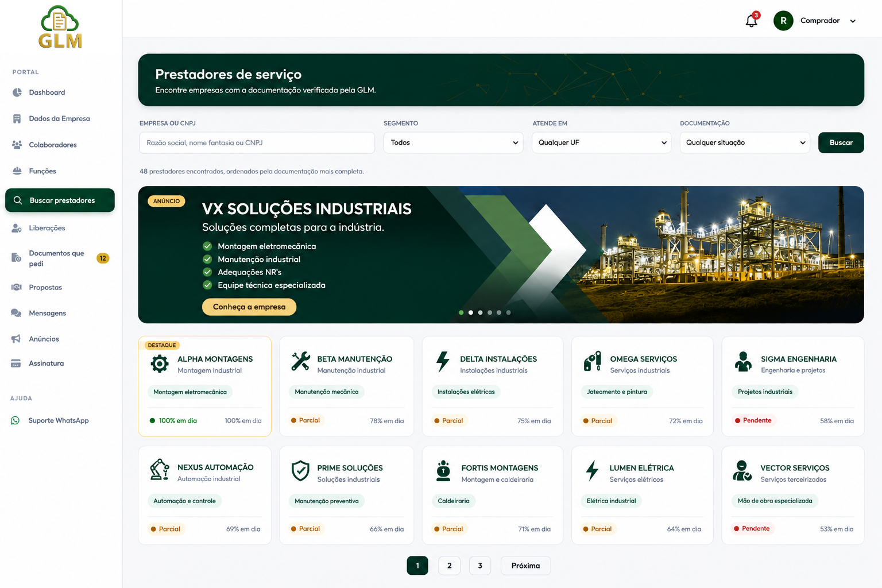
Task: Click the Anúncios megaphone icon
Action: pyautogui.click(x=16, y=339)
